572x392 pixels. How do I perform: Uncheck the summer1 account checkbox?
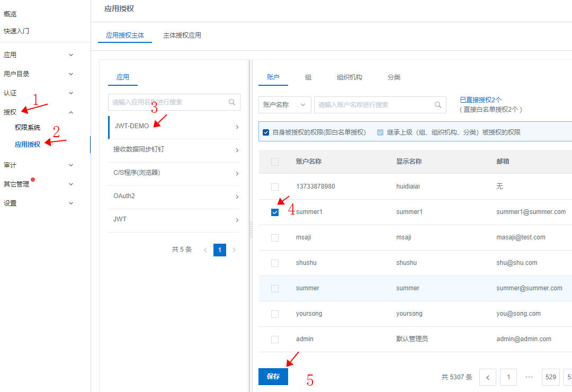(275, 212)
